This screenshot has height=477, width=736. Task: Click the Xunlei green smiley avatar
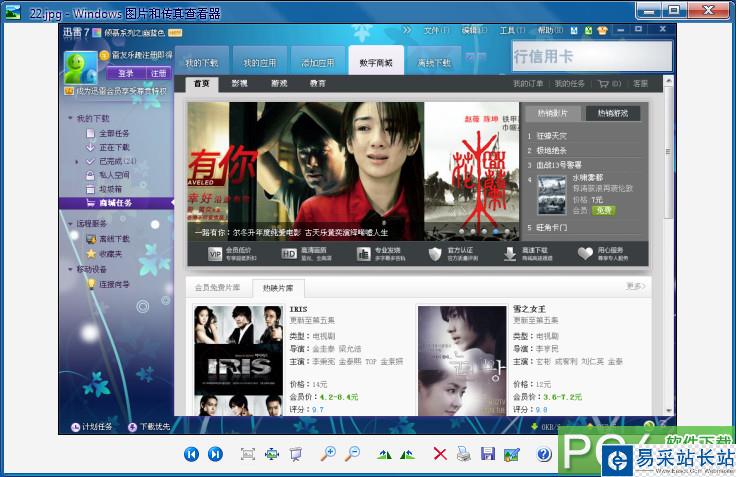click(81, 68)
